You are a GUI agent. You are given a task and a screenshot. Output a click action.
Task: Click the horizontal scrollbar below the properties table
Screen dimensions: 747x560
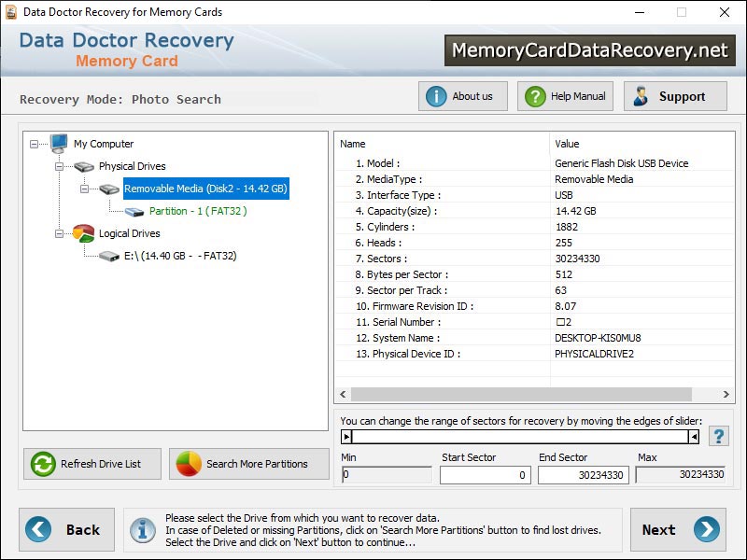(x=532, y=396)
